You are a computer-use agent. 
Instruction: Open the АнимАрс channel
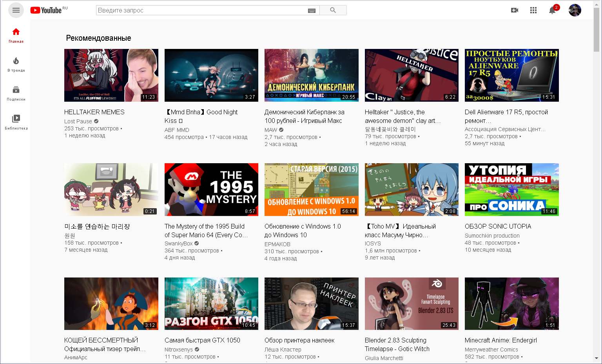pos(76,357)
